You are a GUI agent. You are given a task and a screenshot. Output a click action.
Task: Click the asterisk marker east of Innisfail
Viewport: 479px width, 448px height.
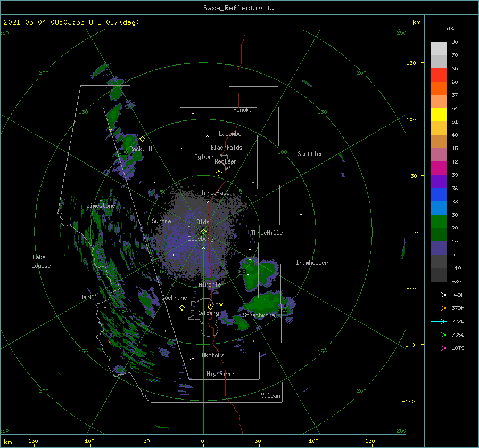[x=253, y=183]
